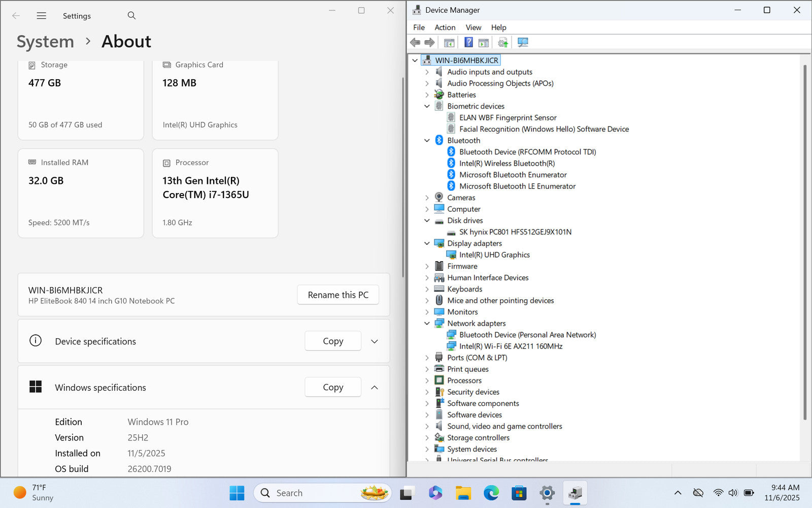The width and height of the screenshot is (812, 508).
Task: Open the Action menu
Action: (445, 27)
